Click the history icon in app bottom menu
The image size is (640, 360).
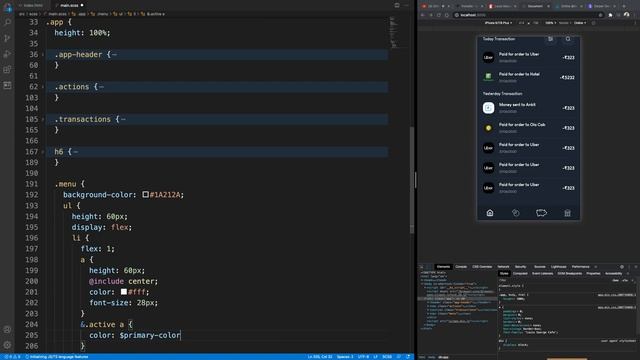click(516, 213)
